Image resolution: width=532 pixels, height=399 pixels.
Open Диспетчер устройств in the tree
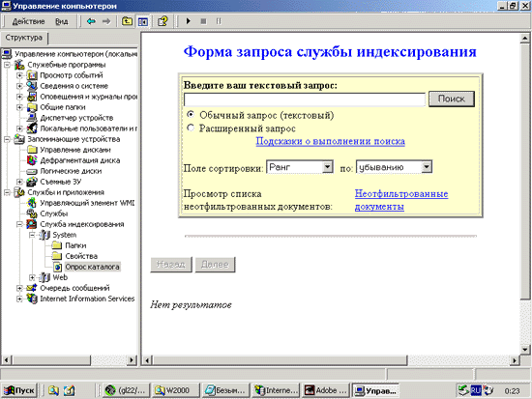coord(76,118)
